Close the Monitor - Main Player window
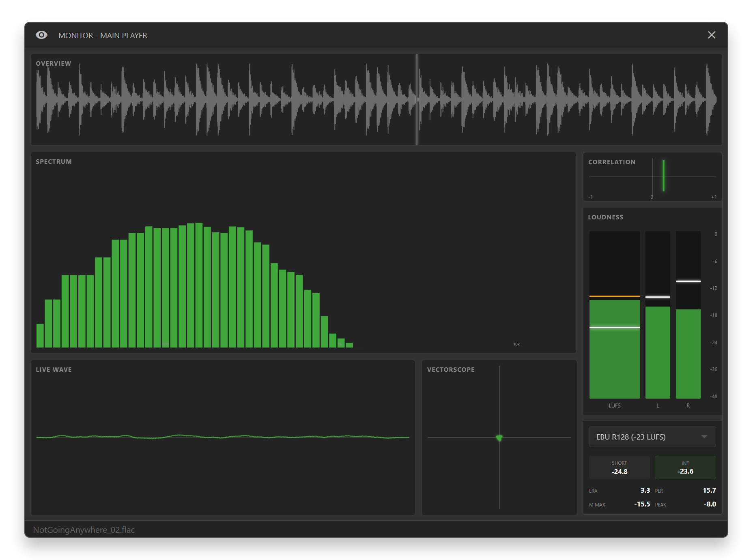 (x=712, y=35)
